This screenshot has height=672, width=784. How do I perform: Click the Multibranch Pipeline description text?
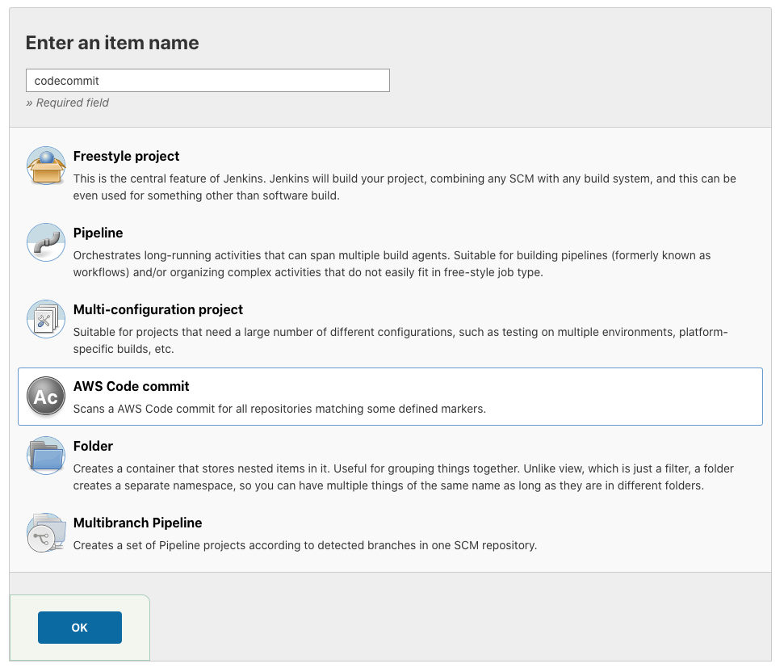pos(304,545)
